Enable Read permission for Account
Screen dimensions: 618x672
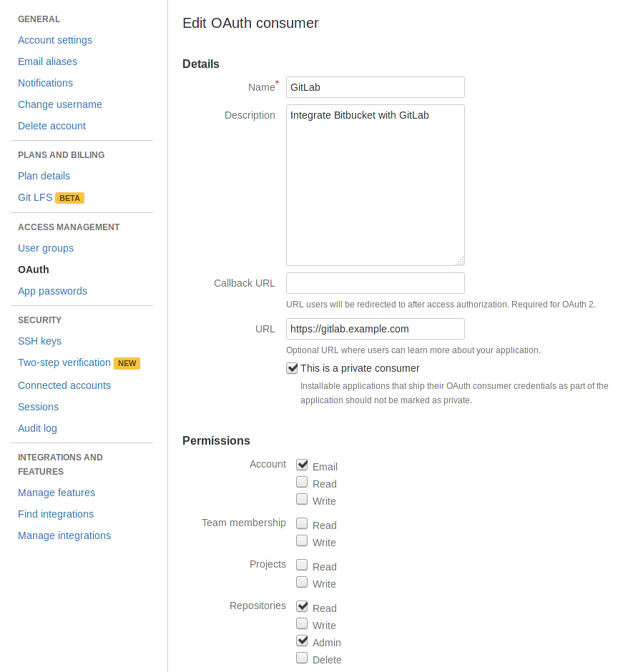tap(302, 481)
